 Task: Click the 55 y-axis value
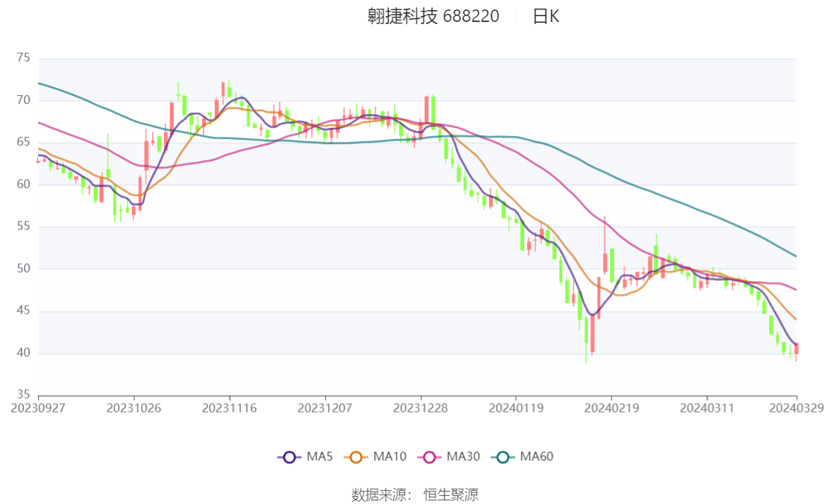(23, 226)
